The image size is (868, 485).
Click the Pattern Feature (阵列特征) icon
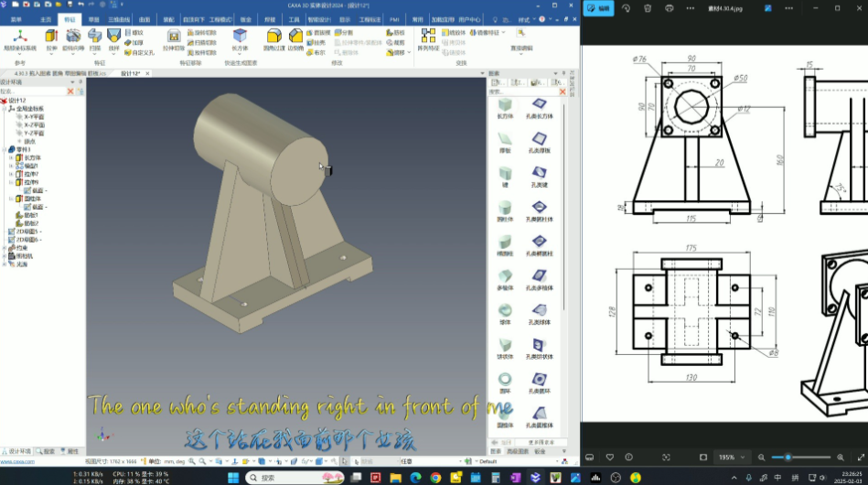coord(428,37)
